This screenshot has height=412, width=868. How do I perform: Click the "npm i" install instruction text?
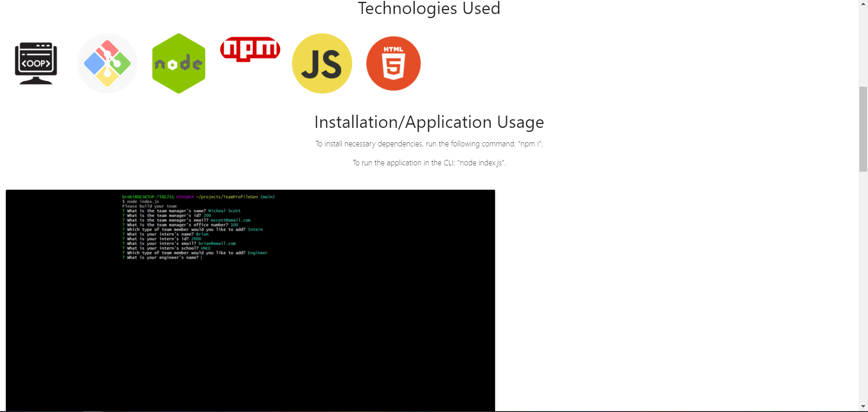pyautogui.click(x=429, y=144)
